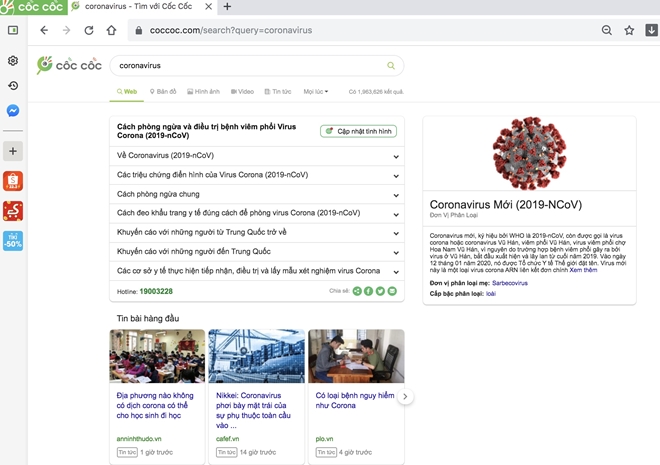660x465 pixels.
Task: Share the info box on Twitter
Action: [380, 291]
